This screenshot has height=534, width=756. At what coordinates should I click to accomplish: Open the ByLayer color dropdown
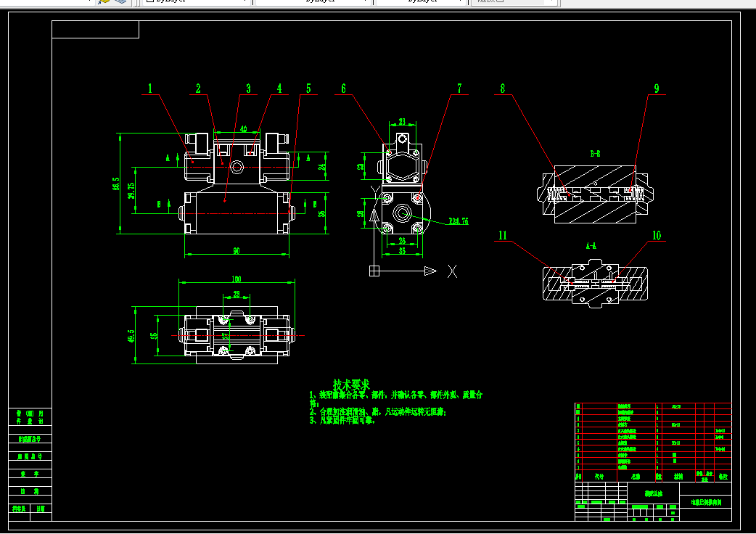point(197,2)
